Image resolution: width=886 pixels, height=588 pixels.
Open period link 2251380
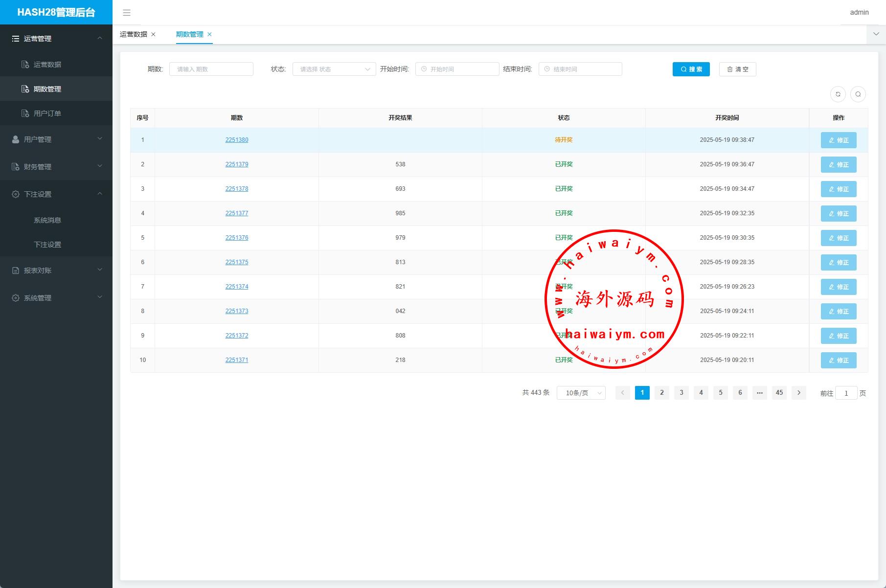(237, 140)
